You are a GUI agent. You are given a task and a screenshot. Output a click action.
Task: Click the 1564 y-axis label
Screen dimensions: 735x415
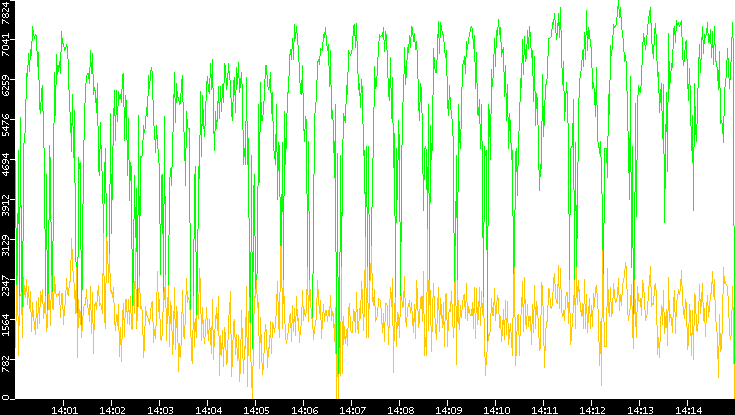pyautogui.click(x=5, y=324)
